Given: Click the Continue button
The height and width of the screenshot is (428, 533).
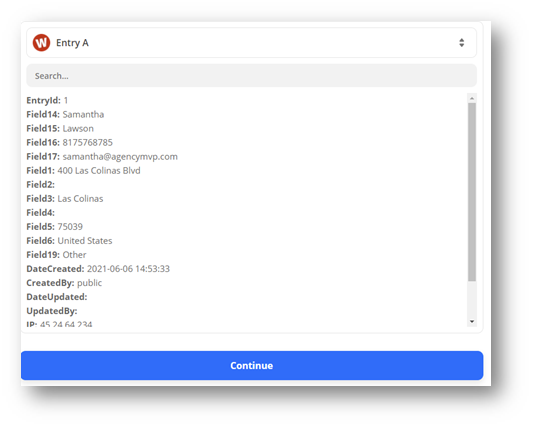Looking at the screenshot, I should [252, 365].
